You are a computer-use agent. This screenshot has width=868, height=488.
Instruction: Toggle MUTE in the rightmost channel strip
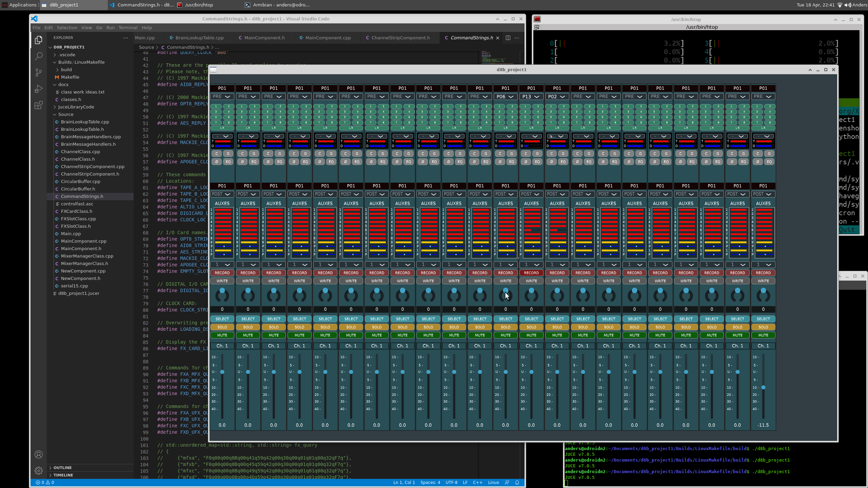763,335
